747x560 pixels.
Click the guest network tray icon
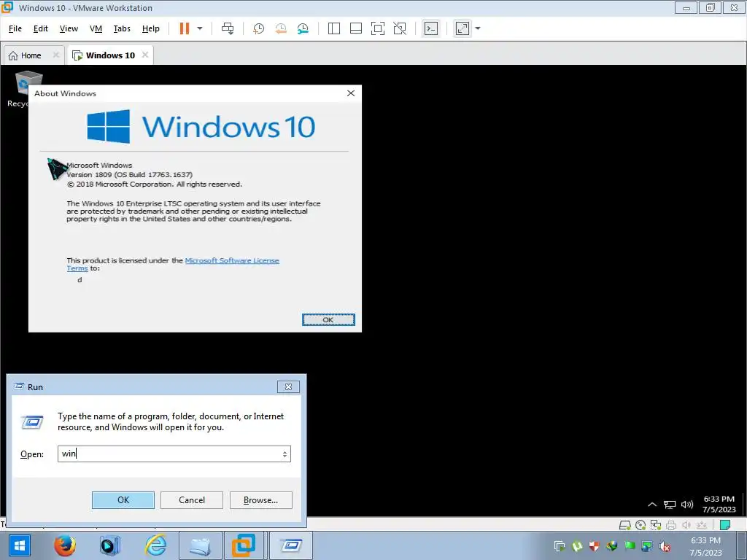click(x=670, y=505)
